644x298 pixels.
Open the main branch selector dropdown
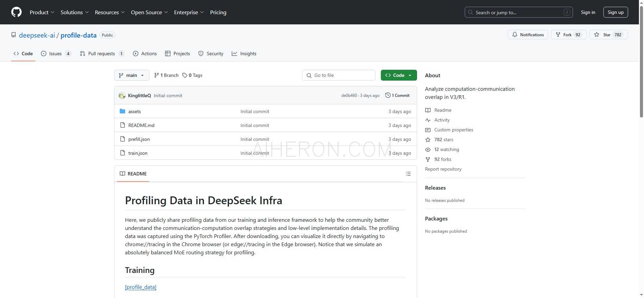[132, 75]
